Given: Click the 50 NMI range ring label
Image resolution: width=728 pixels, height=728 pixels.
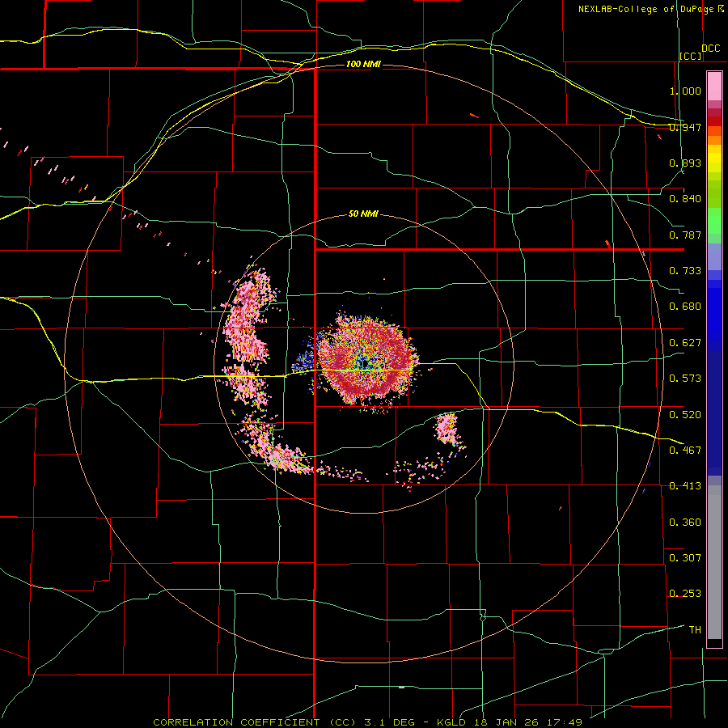Looking at the screenshot, I should pyautogui.click(x=363, y=214).
